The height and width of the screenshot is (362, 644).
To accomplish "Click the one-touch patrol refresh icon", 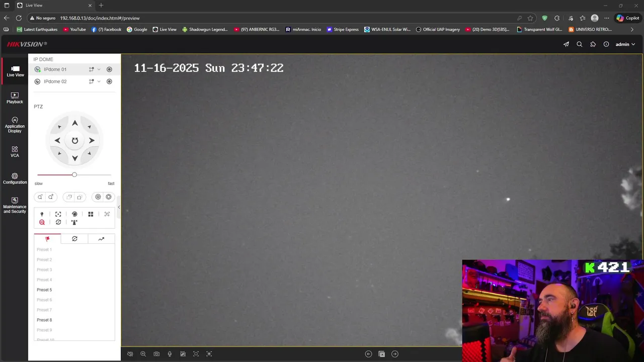I will pyautogui.click(x=58, y=222).
